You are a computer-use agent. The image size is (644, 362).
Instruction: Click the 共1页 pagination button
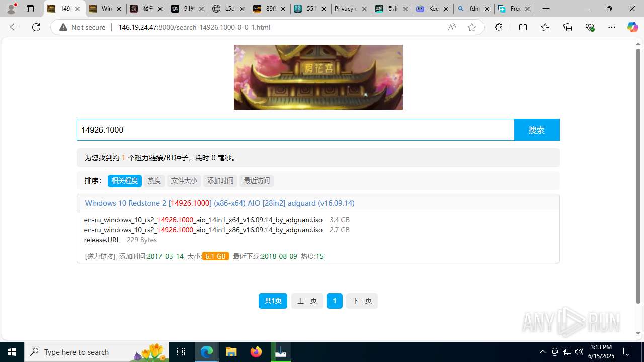273,301
